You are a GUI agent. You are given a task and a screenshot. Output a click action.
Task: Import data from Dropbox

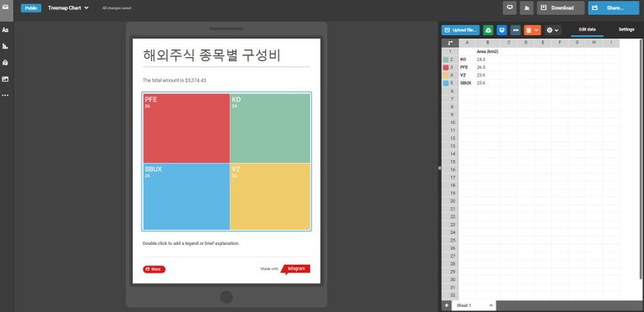pyautogui.click(x=502, y=30)
